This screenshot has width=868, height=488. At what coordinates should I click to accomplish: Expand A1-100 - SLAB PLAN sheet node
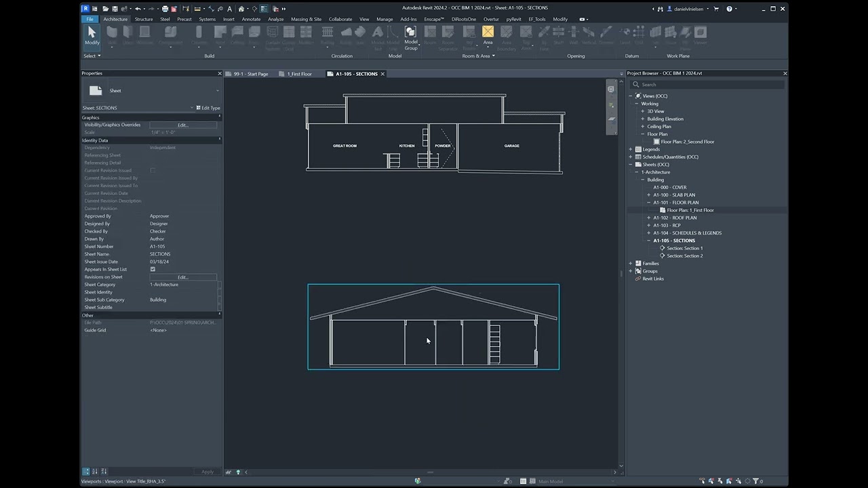click(x=649, y=195)
